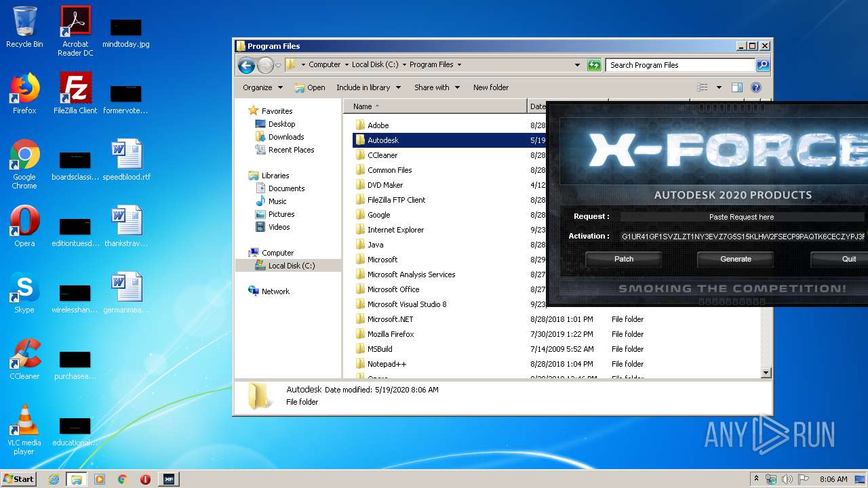Image resolution: width=868 pixels, height=488 pixels.
Task: Select Desktop under Favorites
Action: tap(281, 124)
